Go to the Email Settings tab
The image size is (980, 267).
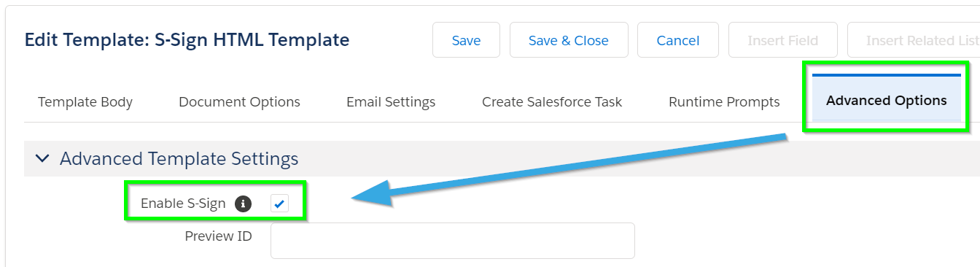pyautogui.click(x=391, y=102)
